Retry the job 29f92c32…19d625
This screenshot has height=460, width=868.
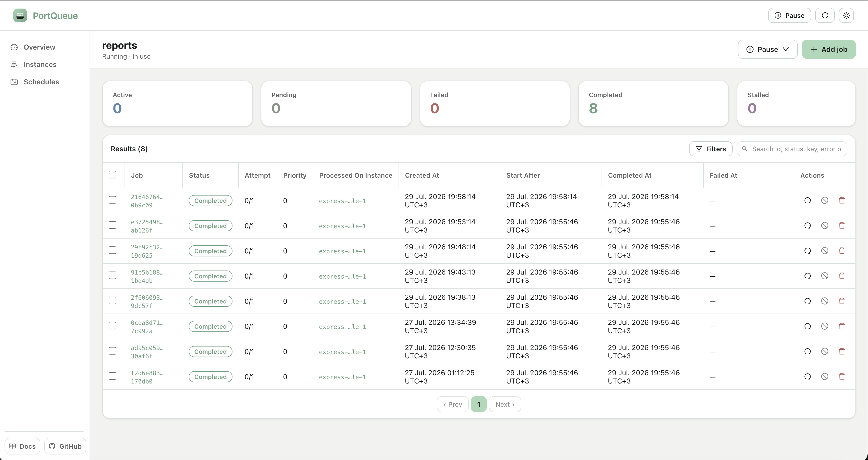click(x=807, y=251)
